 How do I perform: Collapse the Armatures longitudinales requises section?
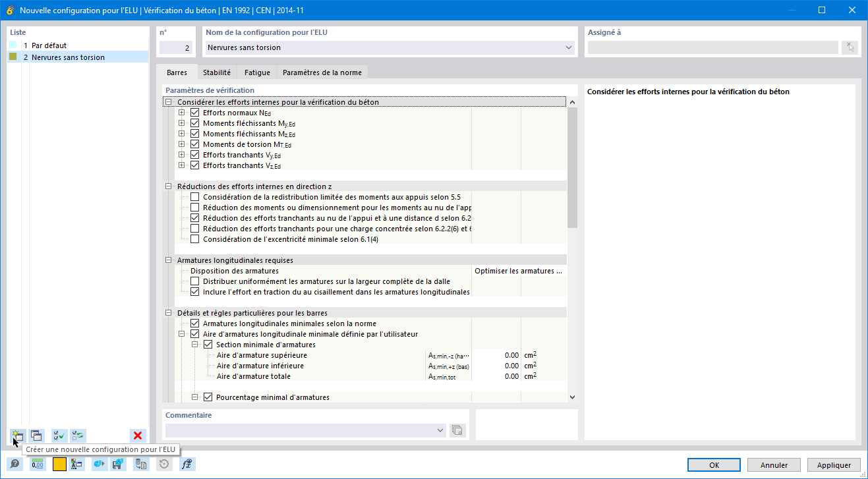click(169, 260)
